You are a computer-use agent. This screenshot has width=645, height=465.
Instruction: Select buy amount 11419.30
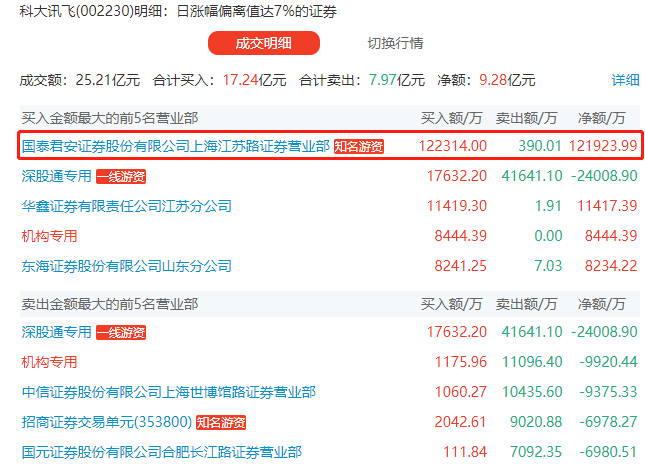click(457, 206)
